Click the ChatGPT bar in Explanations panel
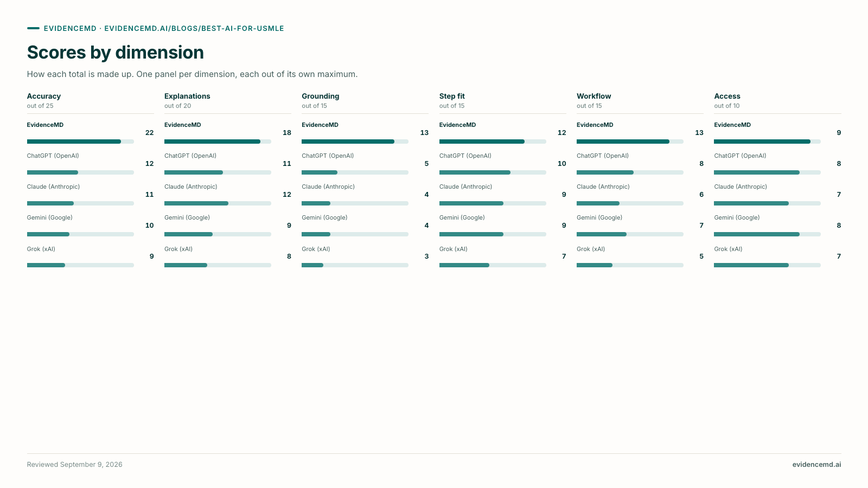This screenshot has width=868, height=488. [218, 172]
